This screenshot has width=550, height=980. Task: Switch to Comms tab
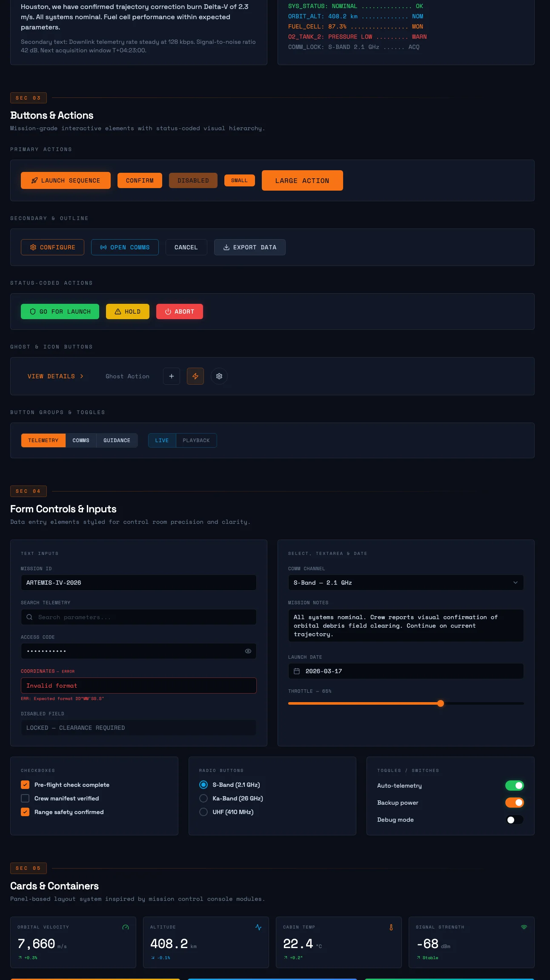(x=81, y=440)
